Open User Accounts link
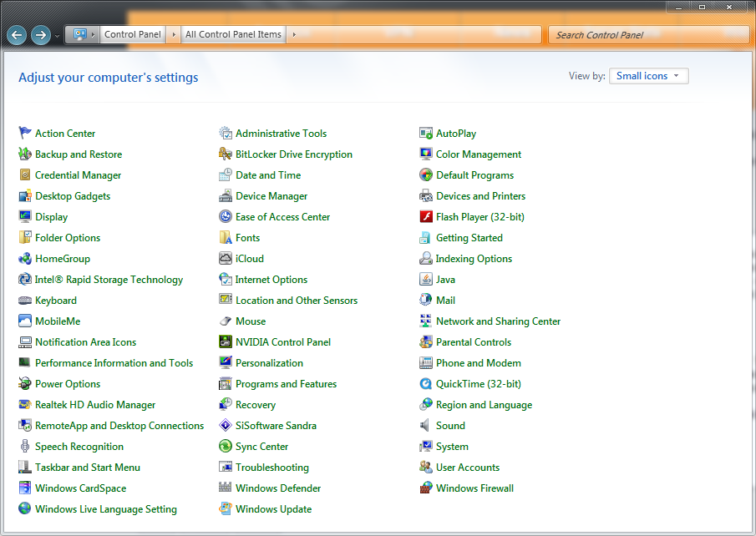The height and width of the screenshot is (536, 756). pyautogui.click(x=468, y=467)
